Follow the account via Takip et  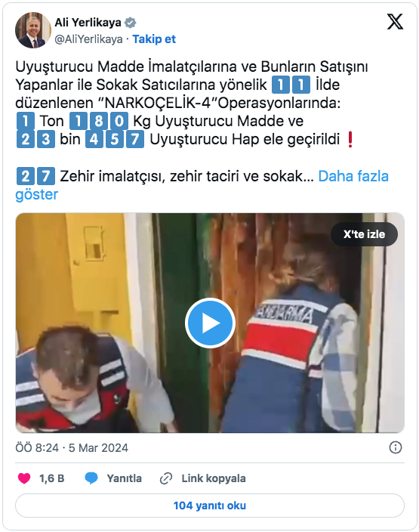(154, 39)
